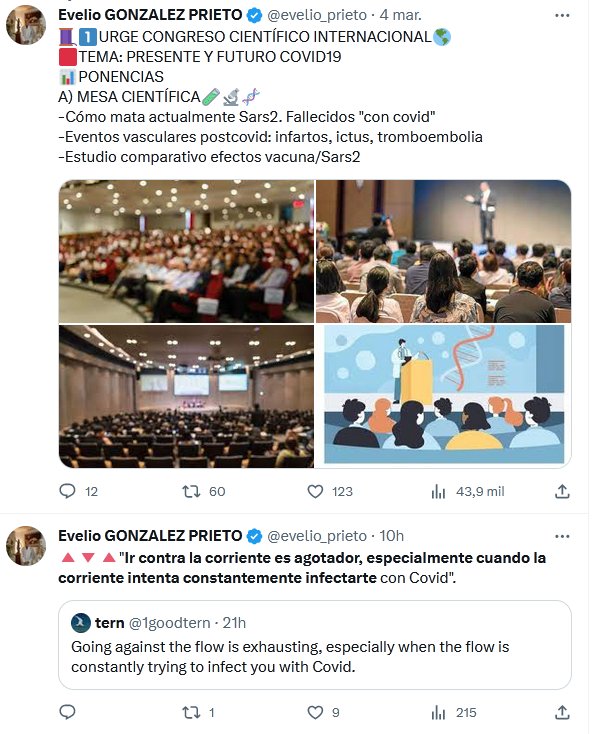Screen dimensions: 607x734
Task: Open the speaker on stage photo
Action: point(443,251)
